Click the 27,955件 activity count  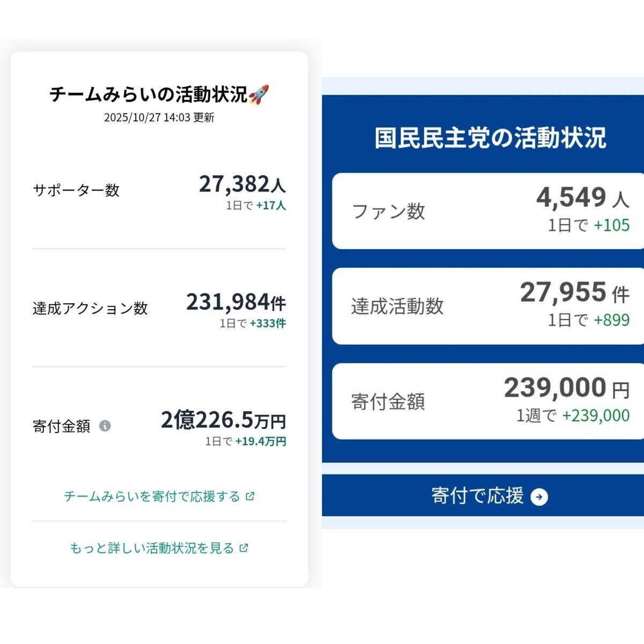click(x=574, y=293)
